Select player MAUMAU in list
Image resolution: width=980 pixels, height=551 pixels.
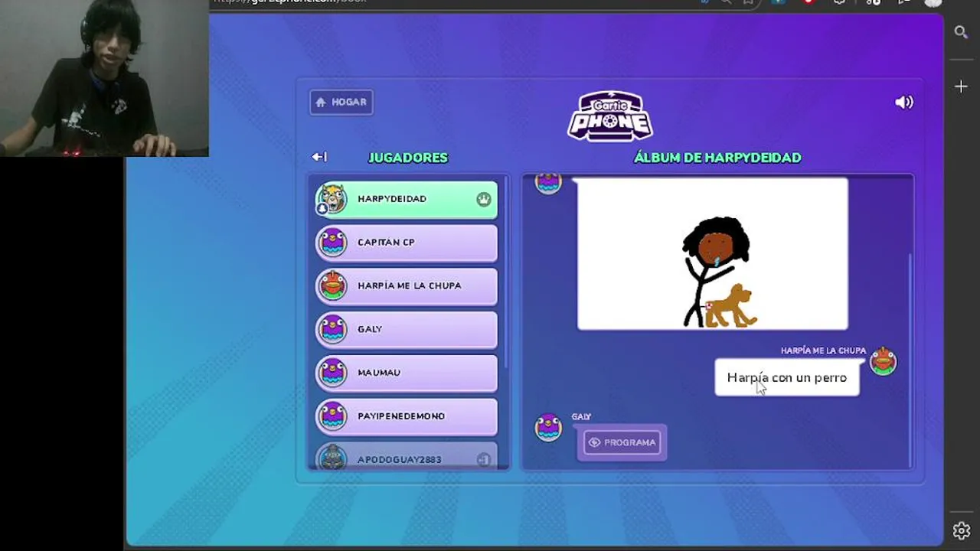click(x=407, y=373)
